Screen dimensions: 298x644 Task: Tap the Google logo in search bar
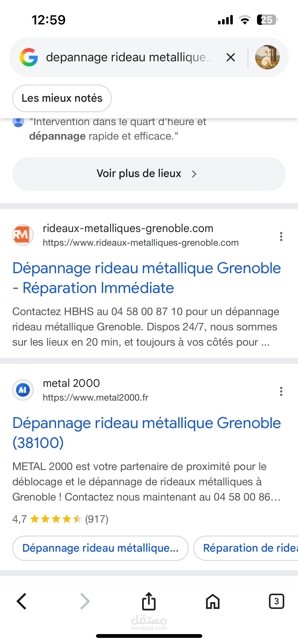tap(29, 57)
